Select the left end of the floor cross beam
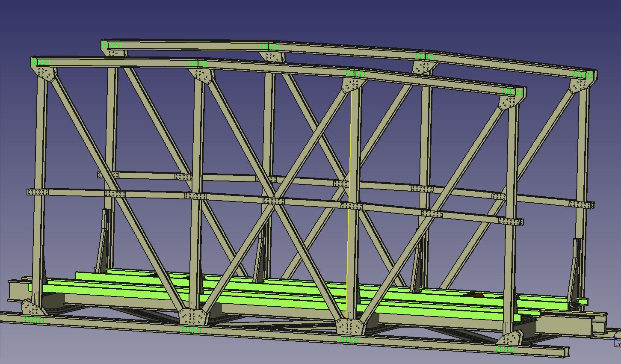621x364 pixels. tap(17, 290)
